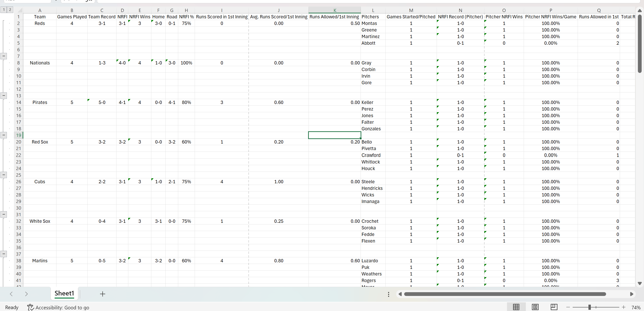Open the Sheet1 tab

(x=64, y=293)
